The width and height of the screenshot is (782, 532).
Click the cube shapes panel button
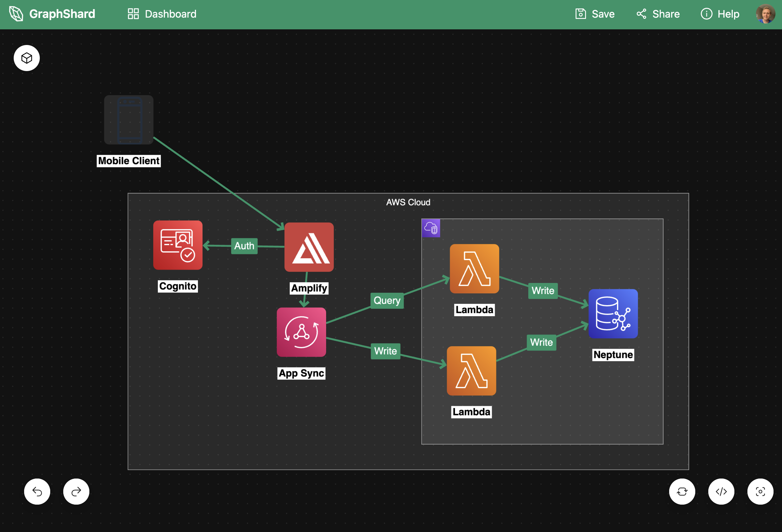point(27,58)
